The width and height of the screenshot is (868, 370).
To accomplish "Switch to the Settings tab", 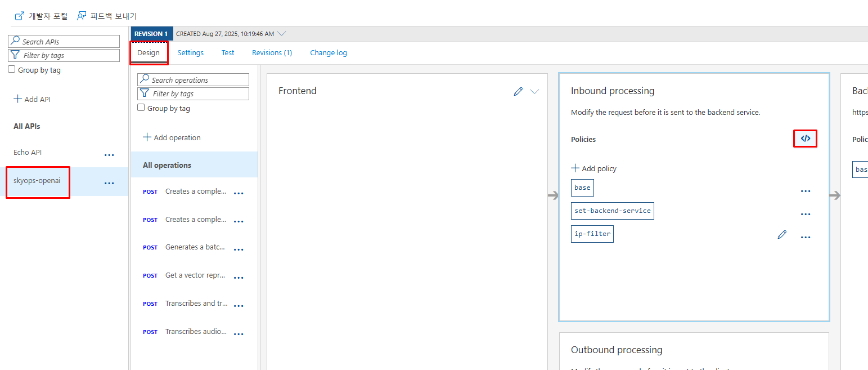I will [190, 52].
